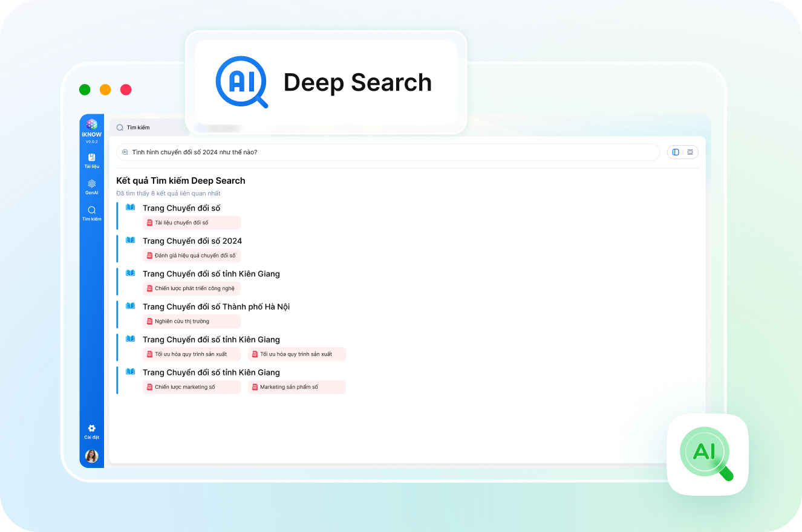
Task: Click the AI search icon in the query field
Action: (125, 152)
